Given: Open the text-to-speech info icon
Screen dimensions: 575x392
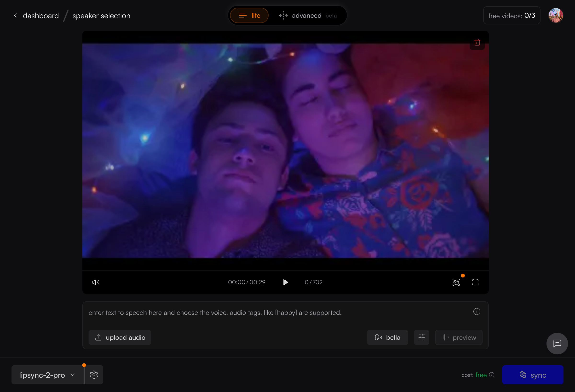Looking at the screenshot, I should [x=477, y=311].
